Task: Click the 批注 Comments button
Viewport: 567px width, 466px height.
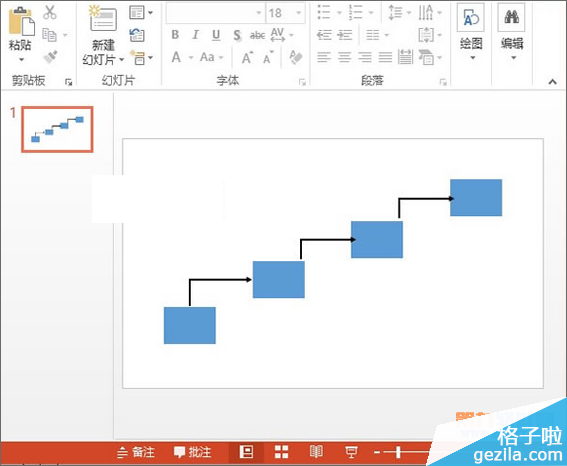Action: coord(192,452)
